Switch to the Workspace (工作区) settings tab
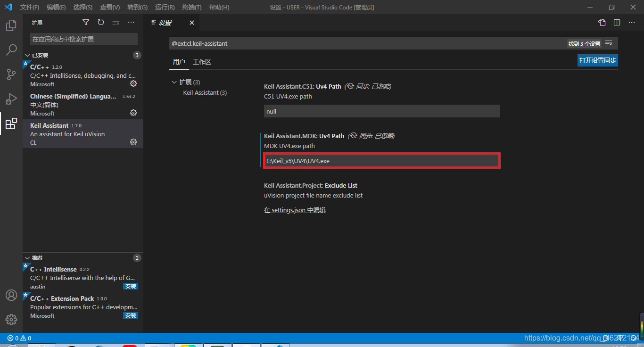This screenshot has width=644, height=347. pos(202,62)
